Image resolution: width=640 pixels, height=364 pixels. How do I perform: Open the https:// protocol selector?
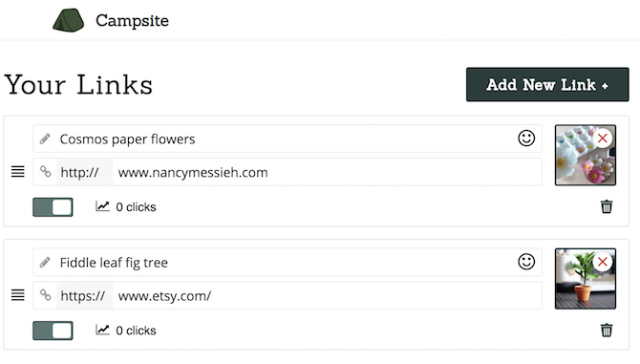click(84, 295)
